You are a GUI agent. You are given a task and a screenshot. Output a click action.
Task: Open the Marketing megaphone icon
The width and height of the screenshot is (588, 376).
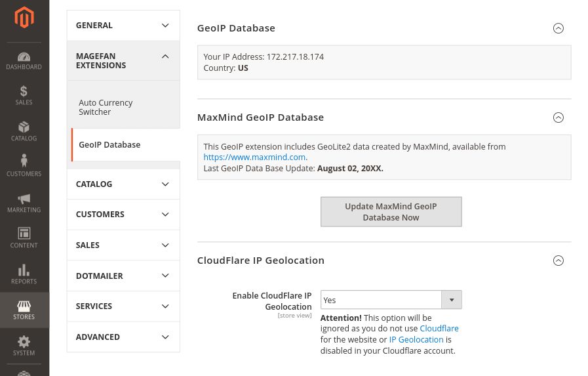(x=24, y=203)
